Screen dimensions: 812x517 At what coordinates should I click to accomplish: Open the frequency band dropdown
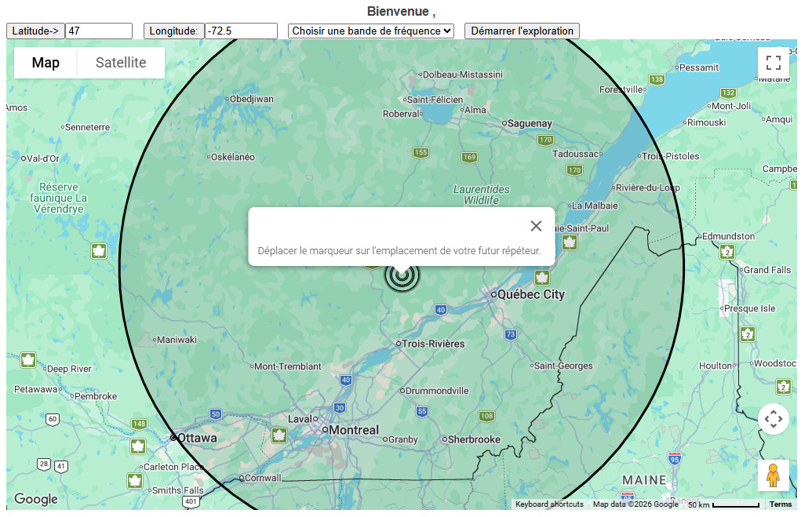point(371,31)
